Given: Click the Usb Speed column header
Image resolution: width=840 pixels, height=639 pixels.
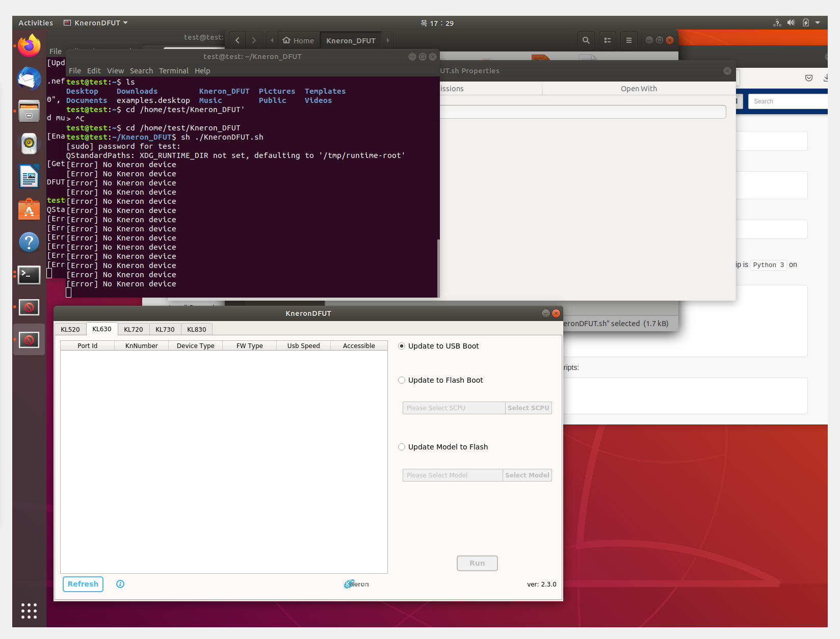Looking at the screenshot, I should (303, 345).
